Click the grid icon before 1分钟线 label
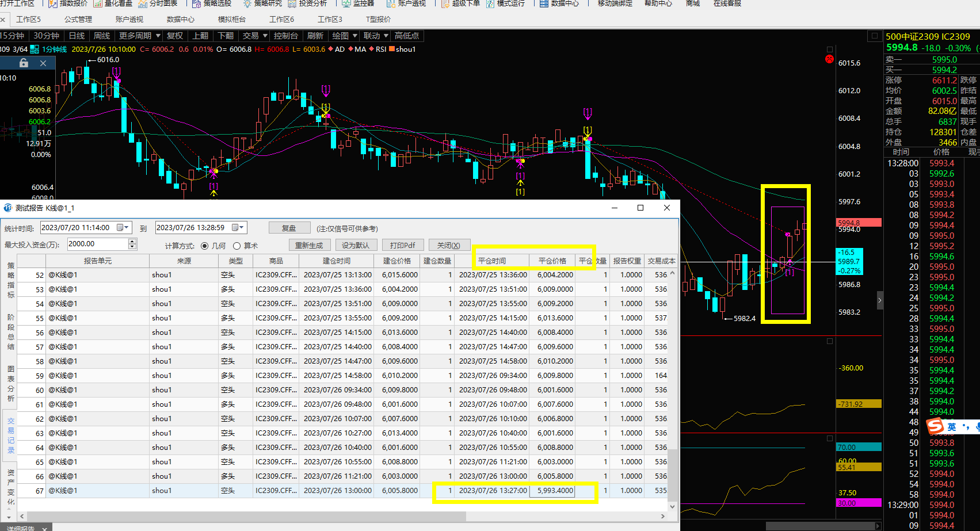 pyautogui.click(x=35, y=49)
